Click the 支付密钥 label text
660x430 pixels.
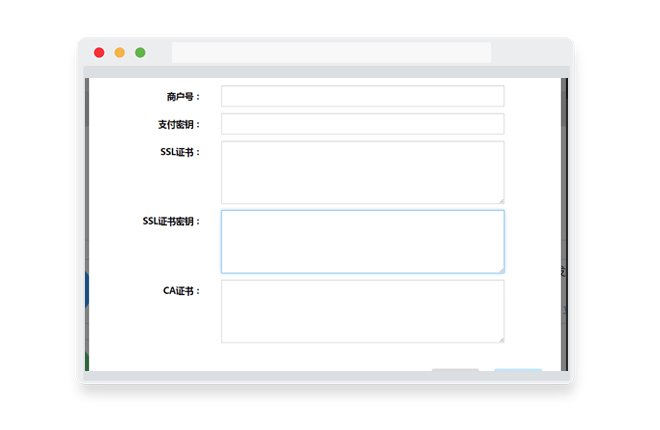[179, 125]
